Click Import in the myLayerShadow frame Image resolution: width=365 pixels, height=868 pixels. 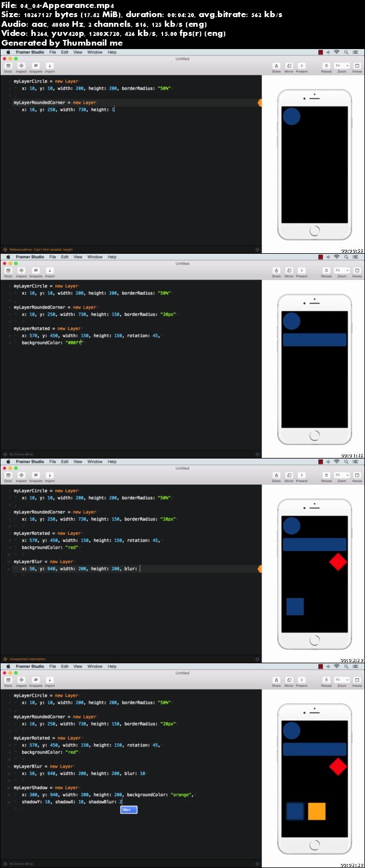50,682
